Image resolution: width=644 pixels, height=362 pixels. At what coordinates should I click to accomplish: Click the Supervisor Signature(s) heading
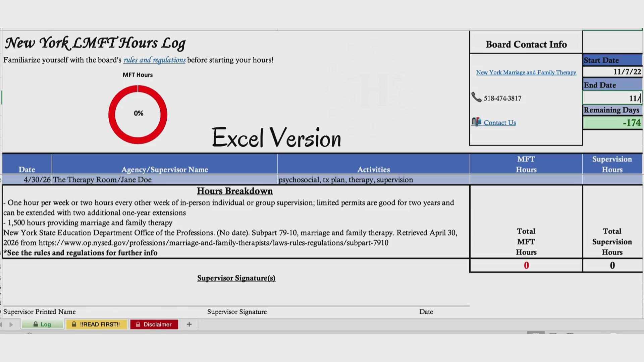pos(236,278)
